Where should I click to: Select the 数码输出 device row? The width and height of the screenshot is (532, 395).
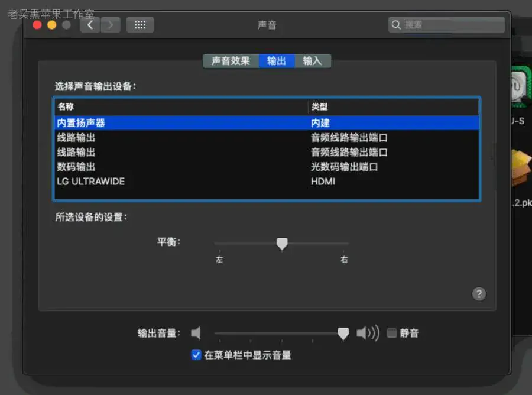pyautogui.click(x=267, y=167)
